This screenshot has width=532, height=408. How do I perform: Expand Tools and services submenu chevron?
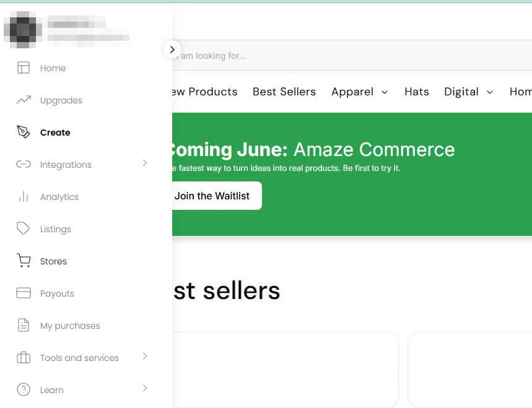(145, 356)
